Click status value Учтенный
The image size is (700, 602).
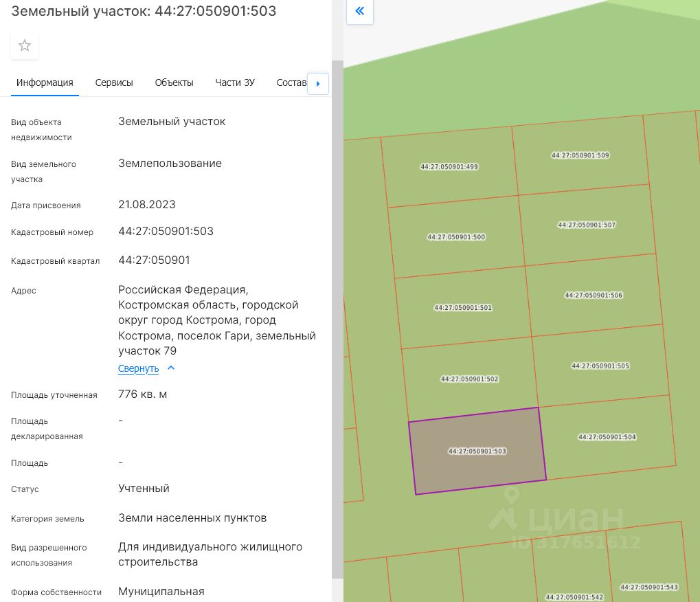pyautogui.click(x=144, y=488)
